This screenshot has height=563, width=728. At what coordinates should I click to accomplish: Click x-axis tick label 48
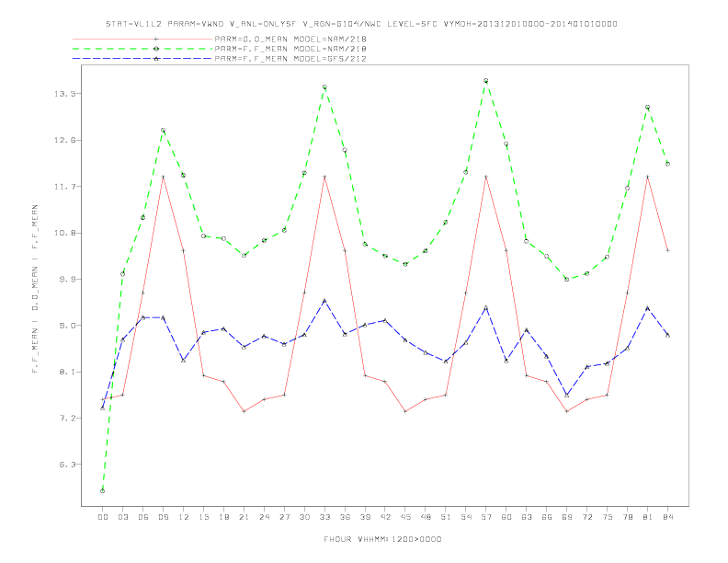coord(426,517)
